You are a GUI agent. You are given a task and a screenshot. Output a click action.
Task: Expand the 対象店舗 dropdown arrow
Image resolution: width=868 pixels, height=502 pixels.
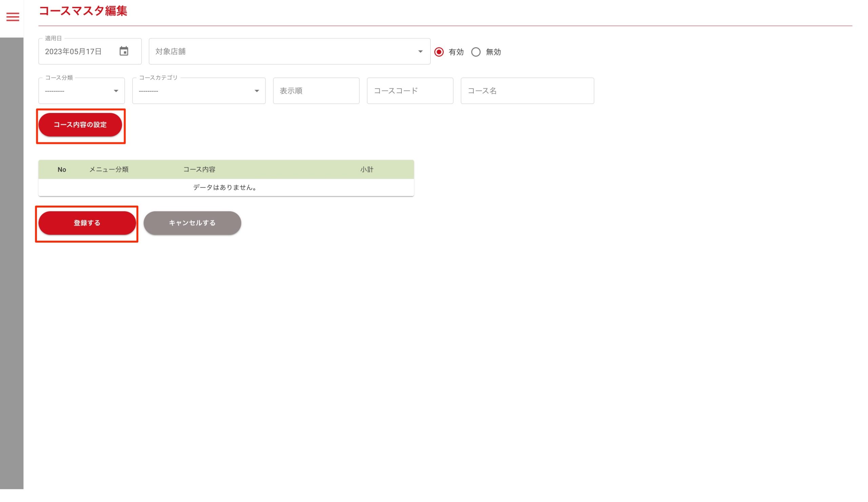point(420,51)
